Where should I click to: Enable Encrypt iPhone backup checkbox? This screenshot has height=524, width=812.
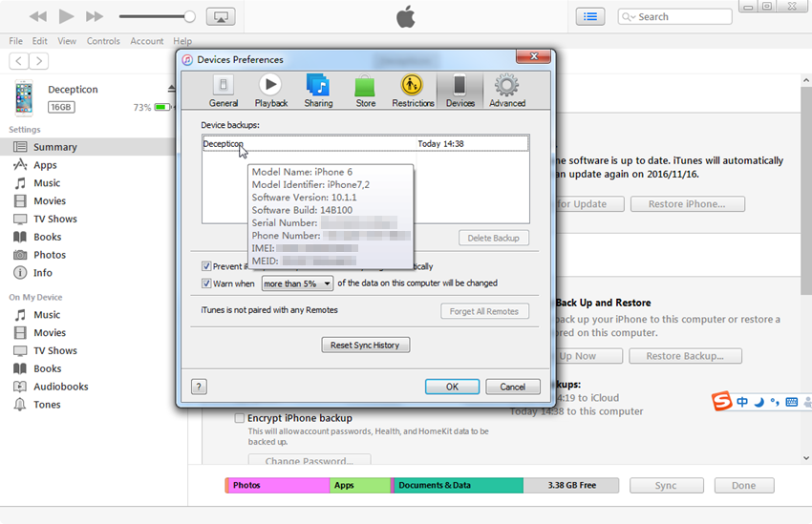point(240,418)
